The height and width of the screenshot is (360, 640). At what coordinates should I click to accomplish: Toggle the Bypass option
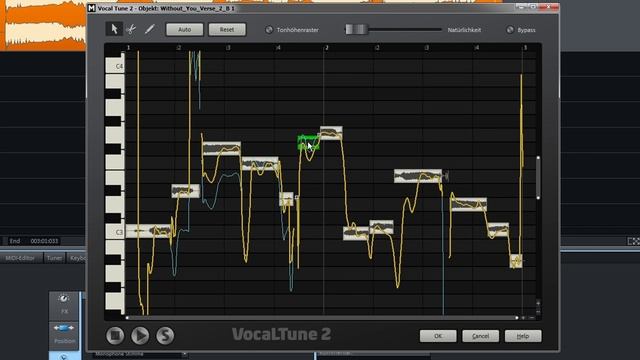[x=510, y=30]
